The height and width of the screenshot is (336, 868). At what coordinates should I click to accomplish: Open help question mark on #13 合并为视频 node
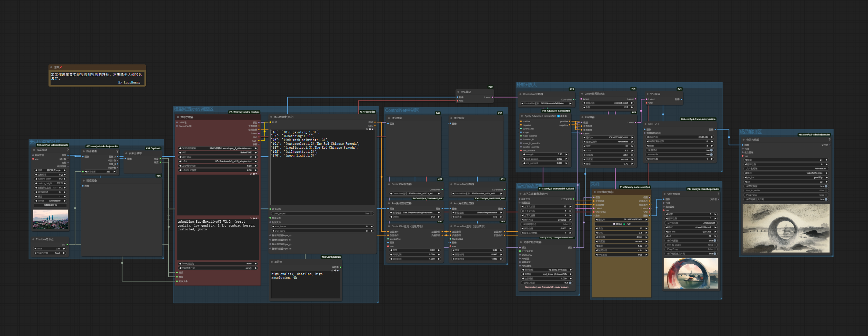click(718, 194)
